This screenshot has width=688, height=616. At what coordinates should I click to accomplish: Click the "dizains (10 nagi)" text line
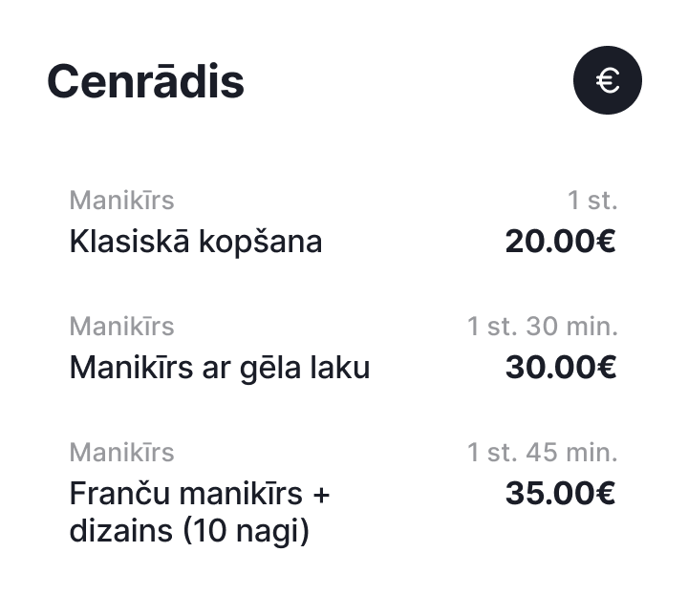pos(189,531)
